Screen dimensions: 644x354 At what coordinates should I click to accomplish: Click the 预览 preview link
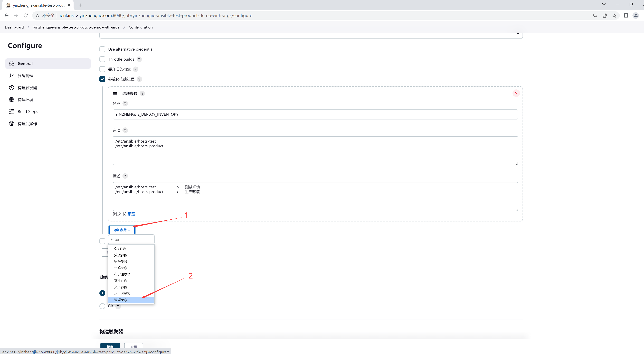pos(131,214)
